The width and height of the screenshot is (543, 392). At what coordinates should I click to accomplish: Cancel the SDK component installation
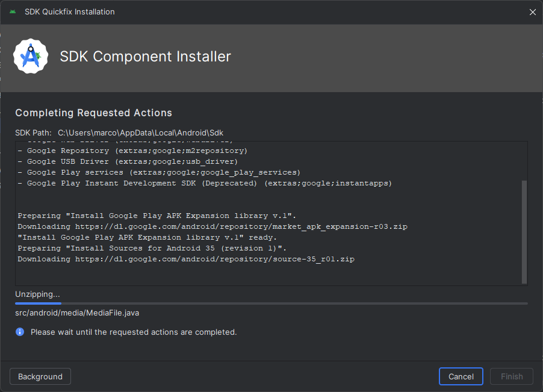[x=461, y=376]
